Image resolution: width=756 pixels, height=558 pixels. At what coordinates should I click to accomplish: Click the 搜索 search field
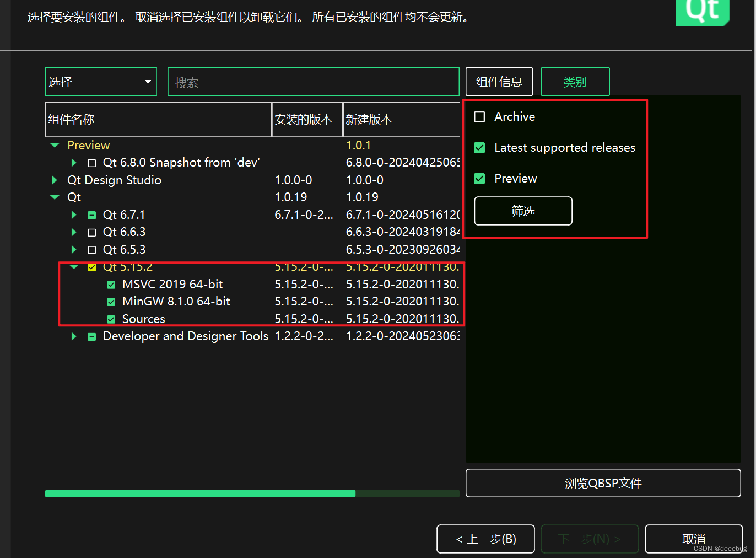[x=314, y=82]
